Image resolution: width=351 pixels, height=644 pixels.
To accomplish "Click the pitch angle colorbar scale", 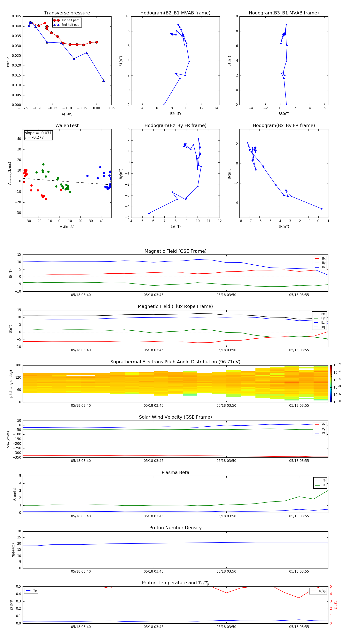I will click(x=331, y=384).
